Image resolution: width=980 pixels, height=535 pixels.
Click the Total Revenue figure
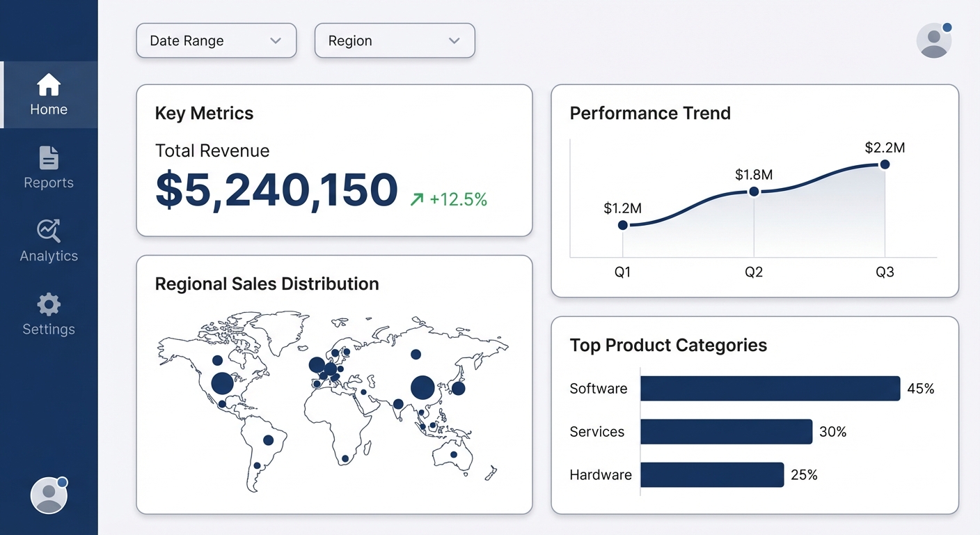(276, 189)
